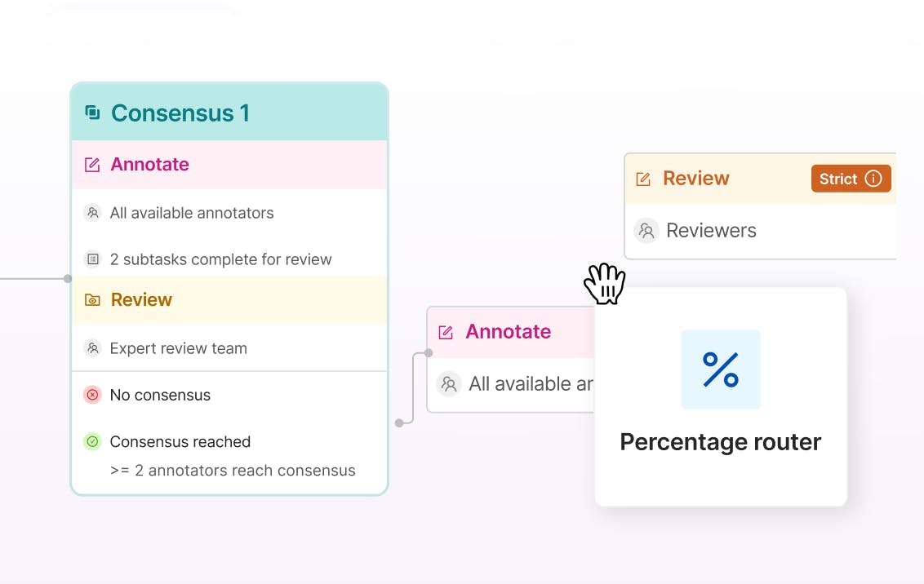The width and height of the screenshot is (924, 584).
Task: Click the percentage symbol on the Percentage router
Action: [720, 369]
